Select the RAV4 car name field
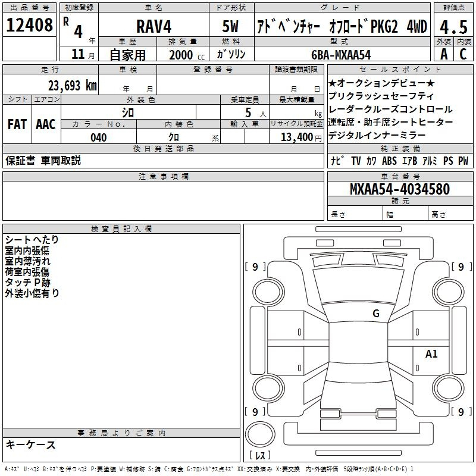 (154, 26)
